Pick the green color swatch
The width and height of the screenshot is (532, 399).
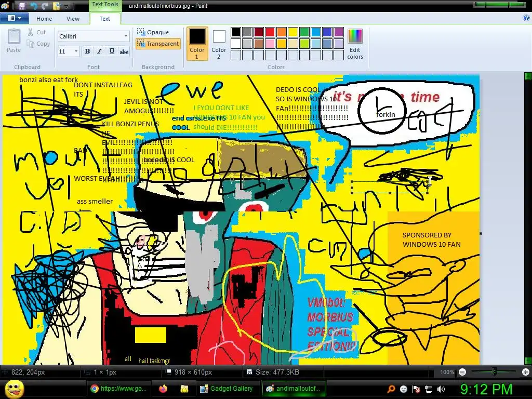coord(304,32)
